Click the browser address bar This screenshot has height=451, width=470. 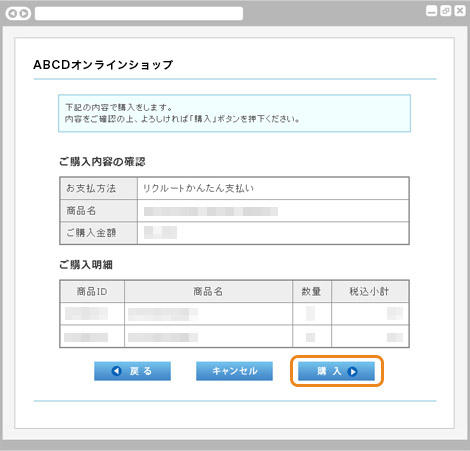click(x=139, y=14)
